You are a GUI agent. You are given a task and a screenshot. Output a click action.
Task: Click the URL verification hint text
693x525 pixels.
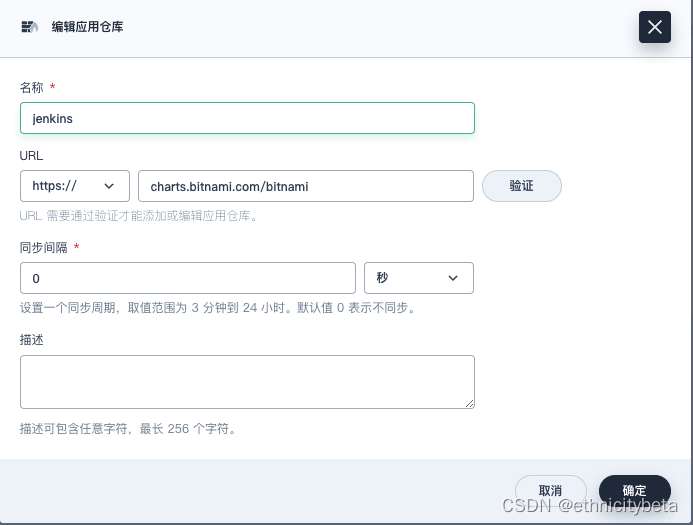(139, 216)
